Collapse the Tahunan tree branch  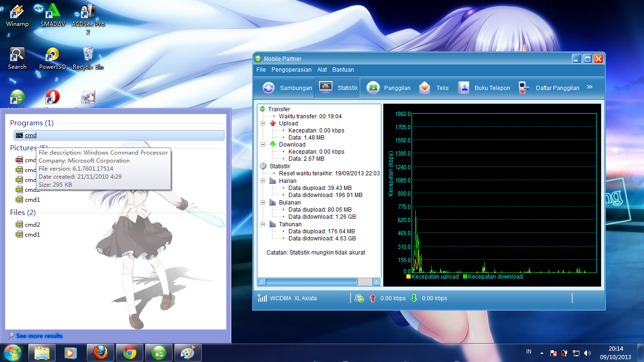pyautogui.click(x=263, y=224)
